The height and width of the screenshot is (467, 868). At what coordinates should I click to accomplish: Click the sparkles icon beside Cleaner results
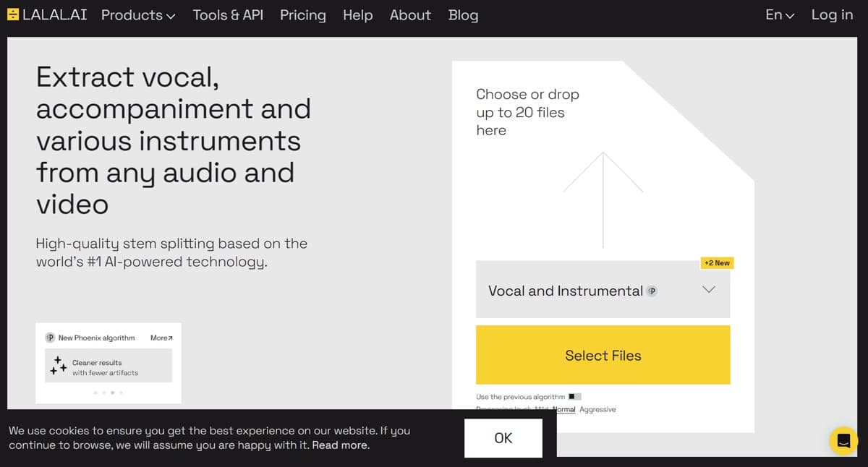(58, 367)
